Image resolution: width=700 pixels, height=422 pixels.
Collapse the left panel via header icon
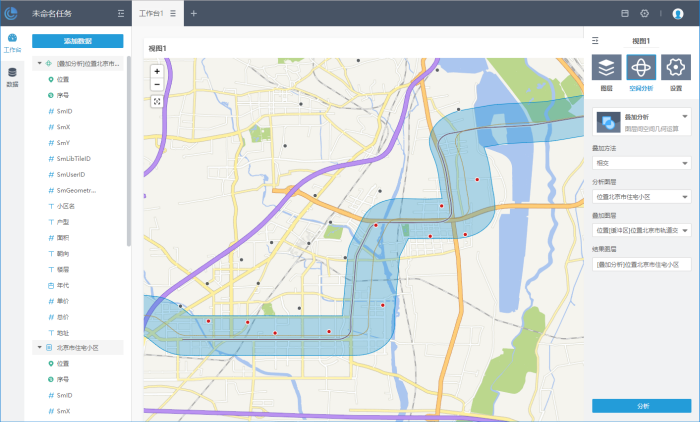tap(121, 14)
